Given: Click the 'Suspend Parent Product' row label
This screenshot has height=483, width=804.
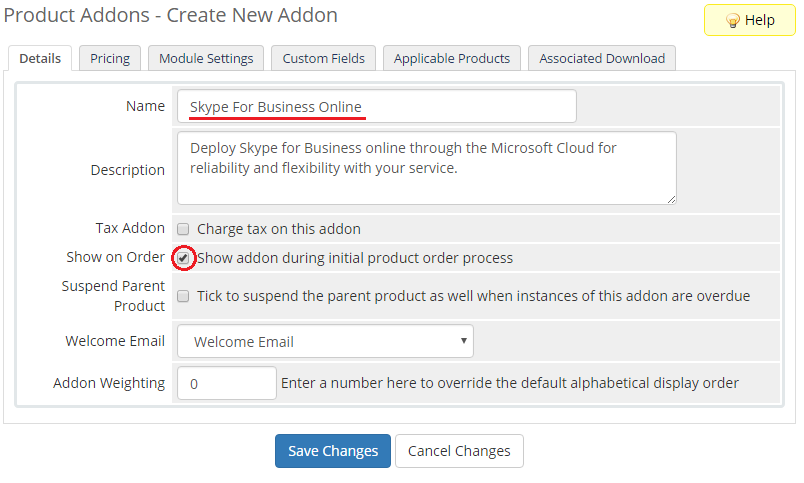Looking at the screenshot, I should coord(113,296).
